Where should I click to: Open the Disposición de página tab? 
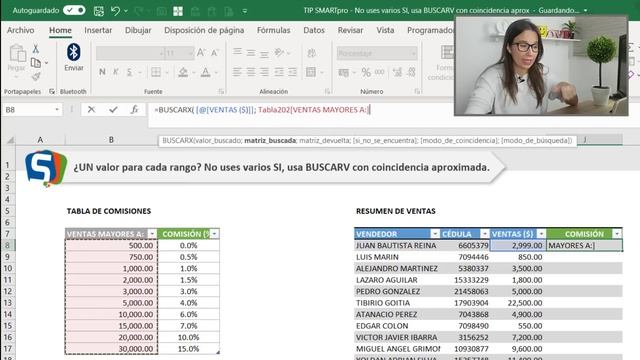(204, 30)
